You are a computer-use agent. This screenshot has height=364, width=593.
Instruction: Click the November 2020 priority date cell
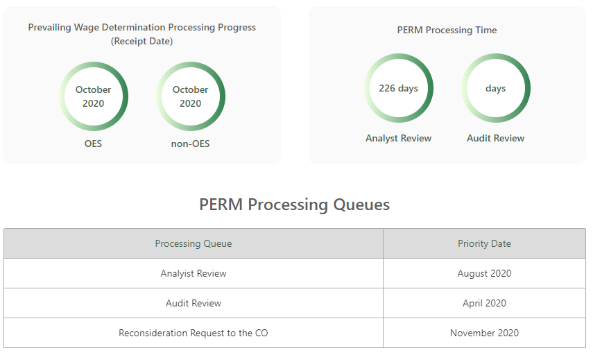point(484,333)
